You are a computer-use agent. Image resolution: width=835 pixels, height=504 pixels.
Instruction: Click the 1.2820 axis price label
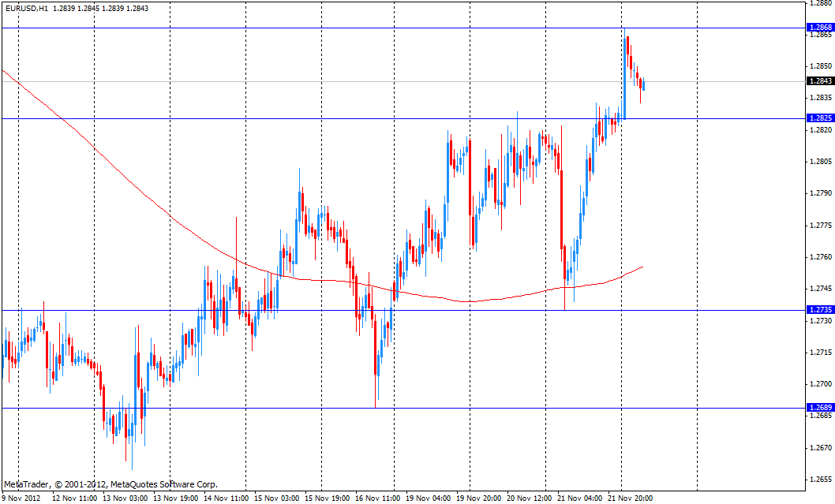(821, 130)
